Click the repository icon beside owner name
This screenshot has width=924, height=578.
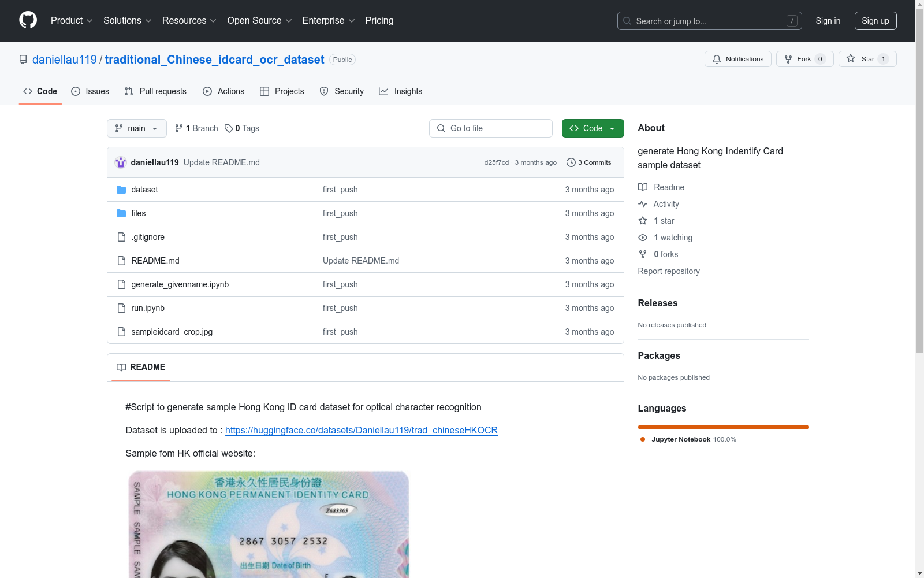23,60
